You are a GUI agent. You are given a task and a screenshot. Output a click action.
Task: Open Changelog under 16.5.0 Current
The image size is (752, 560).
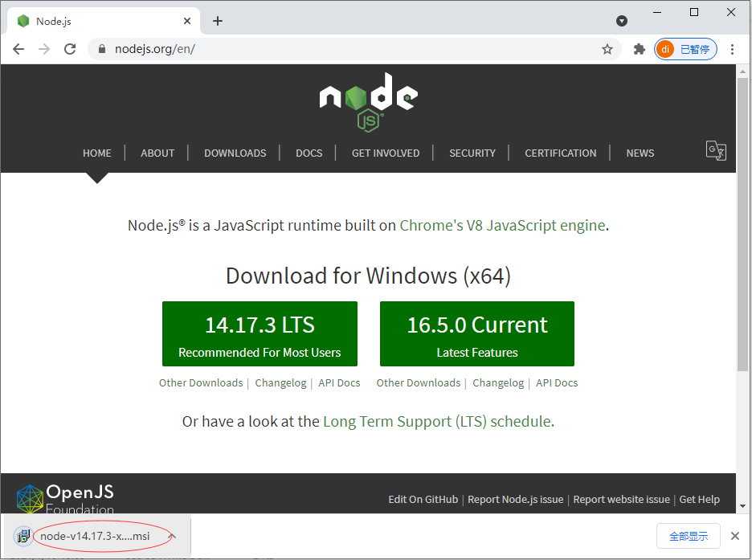pyautogui.click(x=498, y=383)
